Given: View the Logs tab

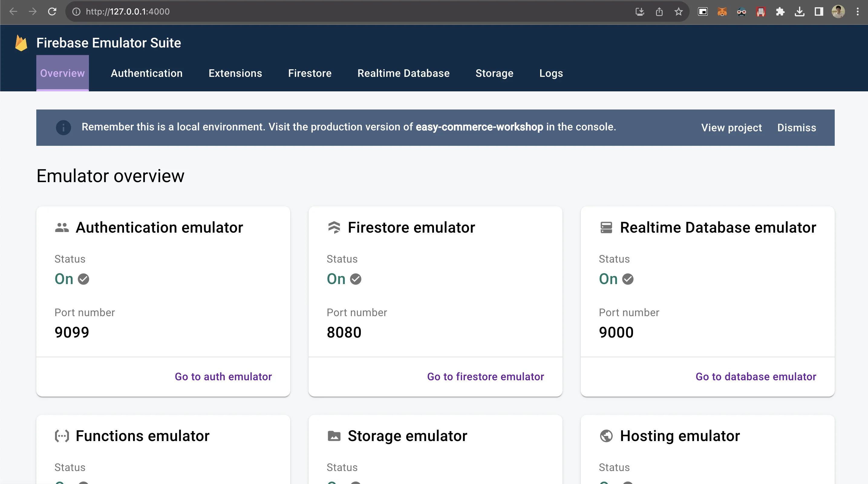Looking at the screenshot, I should pyautogui.click(x=551, y=73).
